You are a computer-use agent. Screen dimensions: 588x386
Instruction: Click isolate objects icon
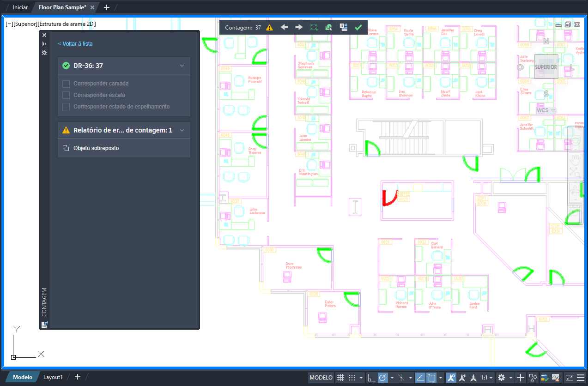pos(533,378)
